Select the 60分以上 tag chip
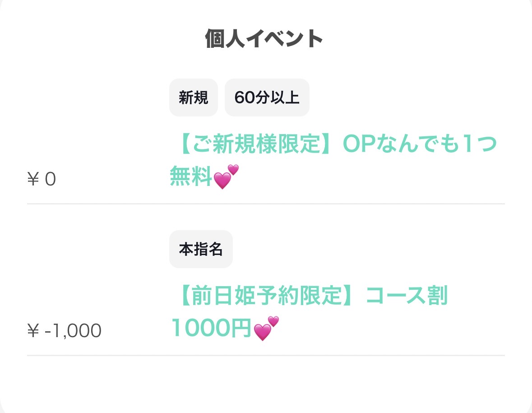This screenshot has height=413, width=532. point(267,97)
